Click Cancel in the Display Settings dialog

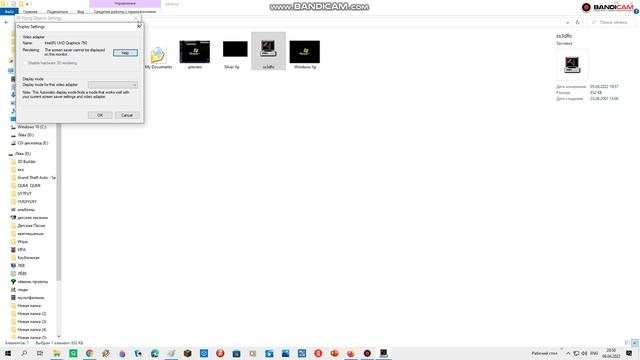pos(127,115)
